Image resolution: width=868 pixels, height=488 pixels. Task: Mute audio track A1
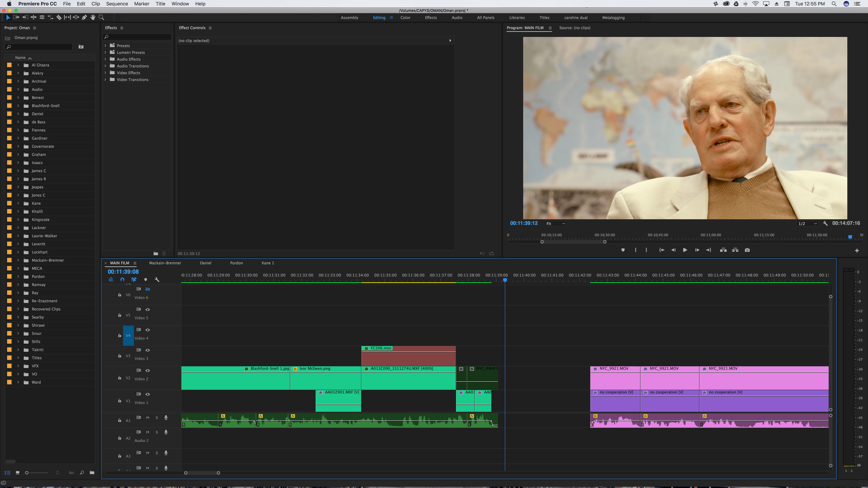click(x=148, y=418)
